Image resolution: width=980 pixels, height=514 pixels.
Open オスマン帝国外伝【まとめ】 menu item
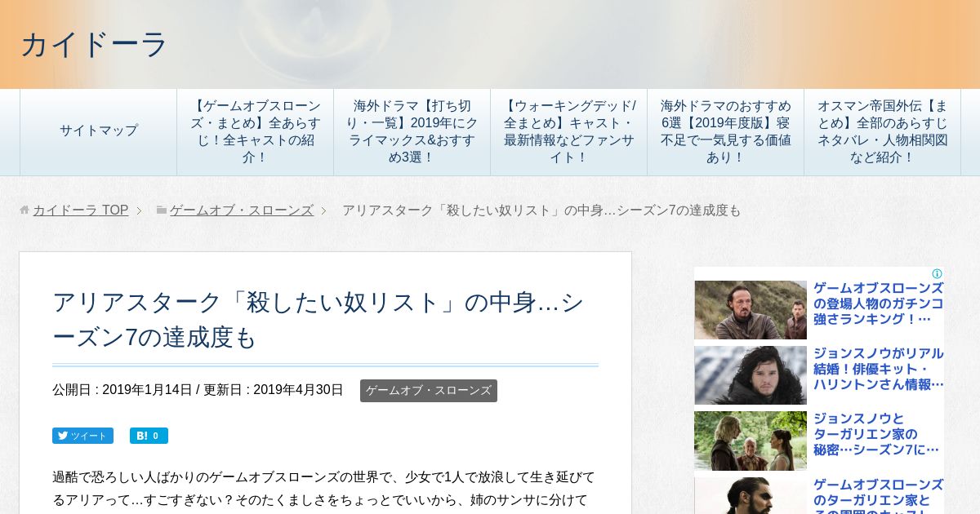point(882,131)
